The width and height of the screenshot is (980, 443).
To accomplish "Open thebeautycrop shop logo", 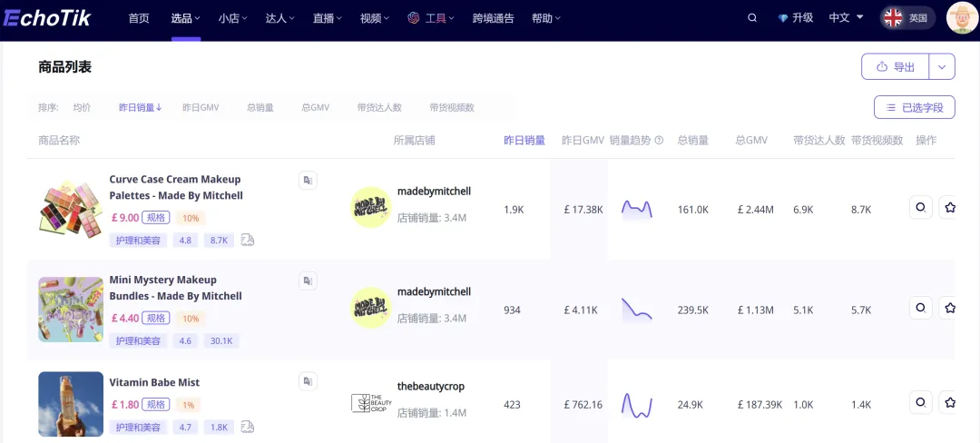I will (370, 403).
